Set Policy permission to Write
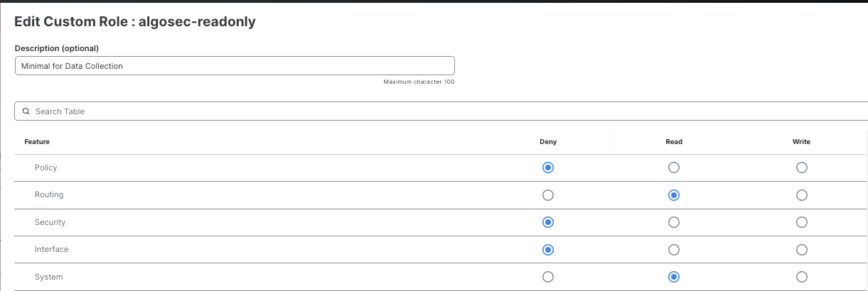 pos(801,168)
